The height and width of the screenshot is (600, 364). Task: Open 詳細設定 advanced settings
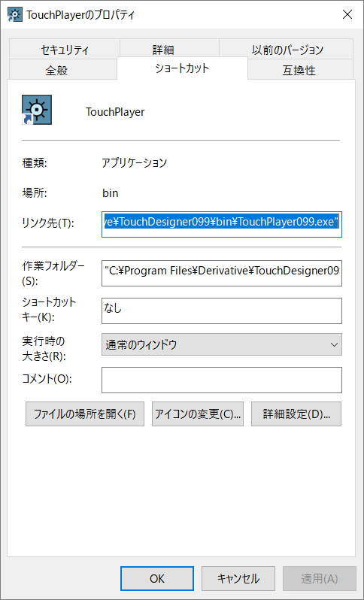[296, 414]
